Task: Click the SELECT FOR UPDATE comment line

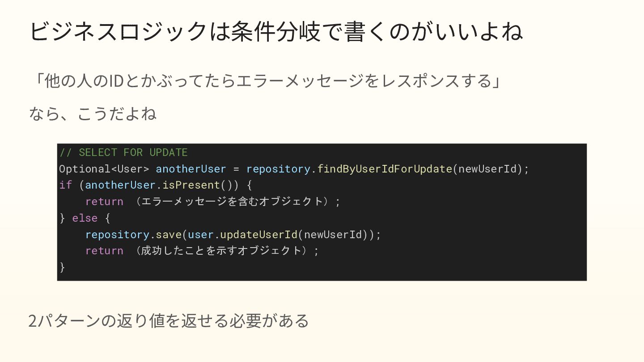Action: [x=123, y=152]
